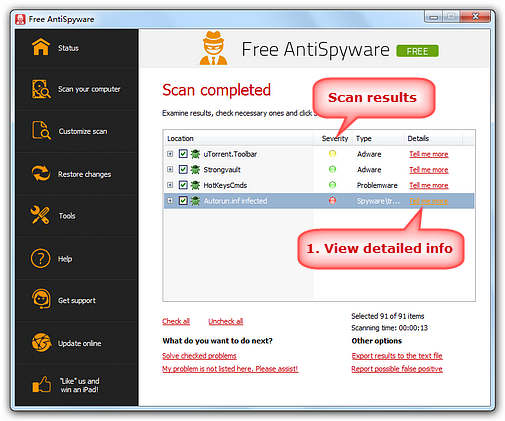
Task: Select 'Like' us and win an iPad
Action: 77,385
